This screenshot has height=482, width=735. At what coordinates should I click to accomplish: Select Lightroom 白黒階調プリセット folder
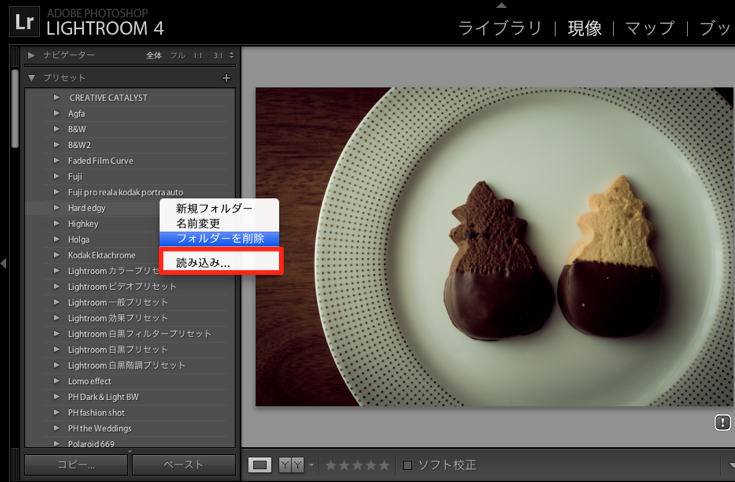[x=126, y=365]
